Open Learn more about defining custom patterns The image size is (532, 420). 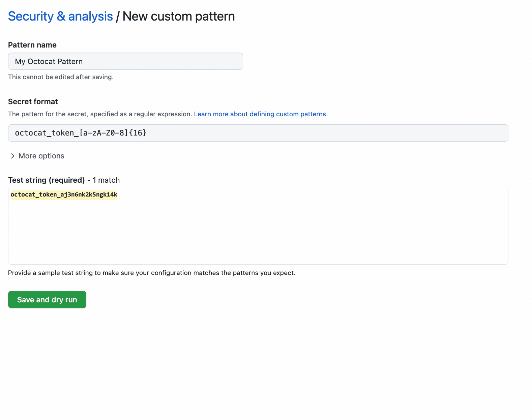click(x=260, y=114)
